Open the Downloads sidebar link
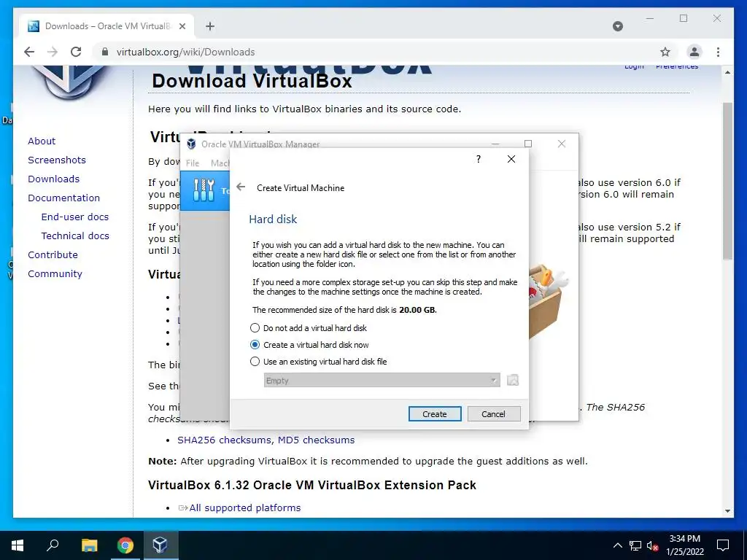 pos(53,179)
